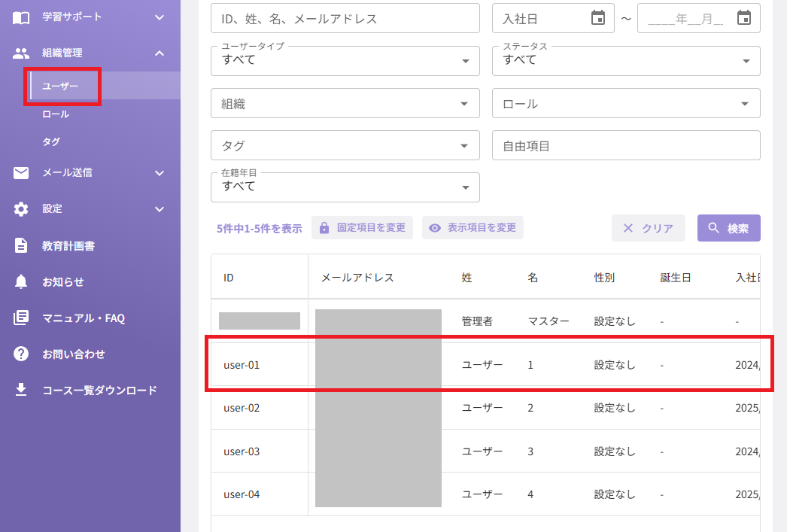The width and height of the screenshot is (787, 532).
Task: Click the 組織管理 people icon
Action: (x=20, y=53)
